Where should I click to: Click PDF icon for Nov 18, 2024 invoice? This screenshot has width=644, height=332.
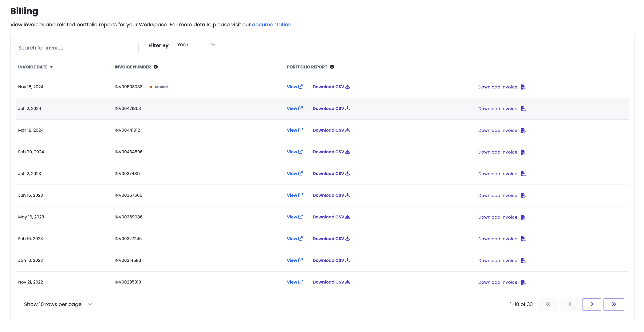pos(523,87)
